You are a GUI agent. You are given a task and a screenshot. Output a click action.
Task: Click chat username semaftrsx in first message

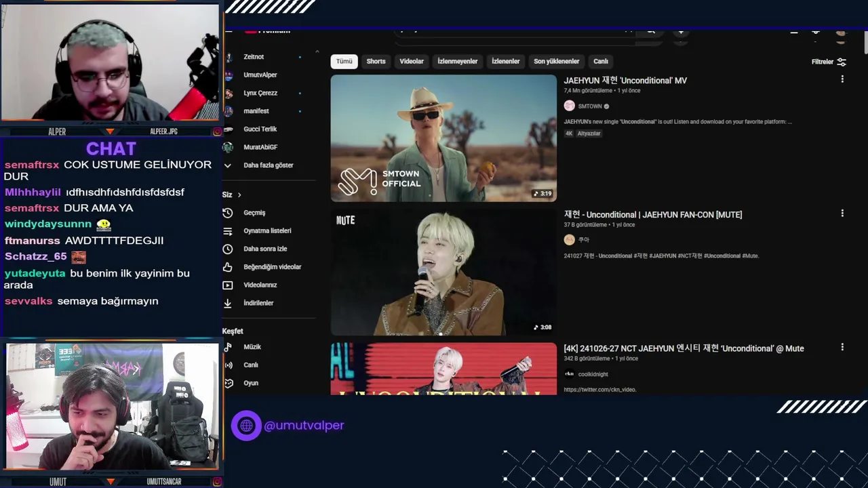pos(32,165)
